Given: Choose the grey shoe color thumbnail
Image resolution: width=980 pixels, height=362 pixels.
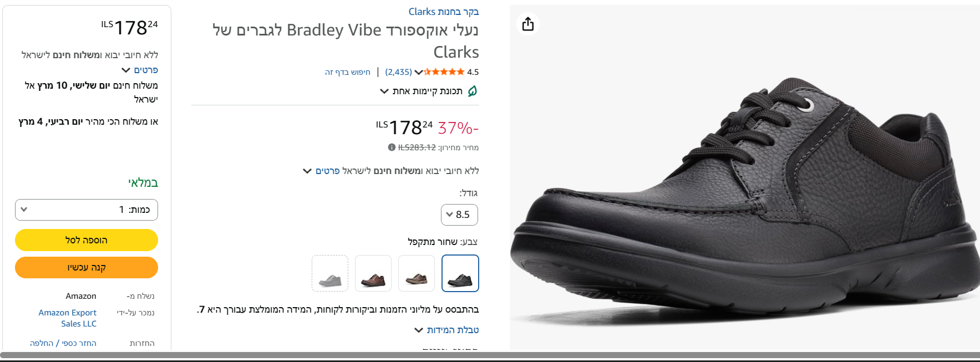Looking at the screenshot, I should tap(330, 273).
